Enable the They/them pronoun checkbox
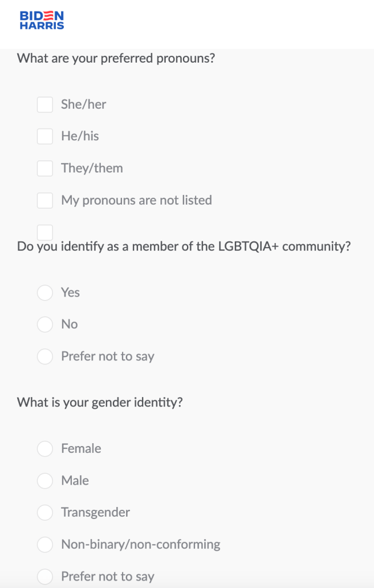Screen dimensions: 374x588 click(45, 168)
